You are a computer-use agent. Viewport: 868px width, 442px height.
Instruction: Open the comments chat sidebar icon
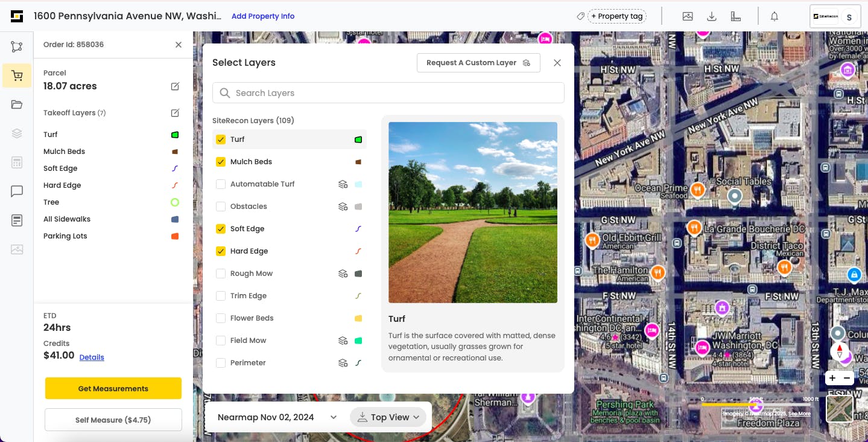(17, 191)
